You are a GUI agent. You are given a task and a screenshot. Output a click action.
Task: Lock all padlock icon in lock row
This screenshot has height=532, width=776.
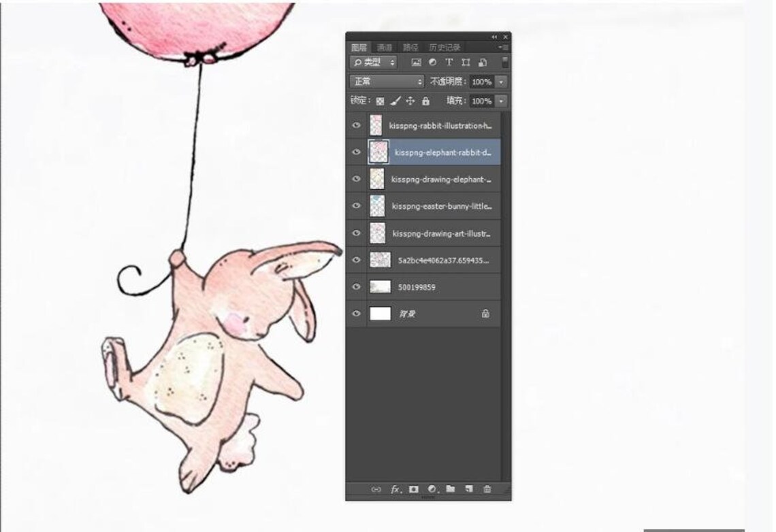pos(425,101)
